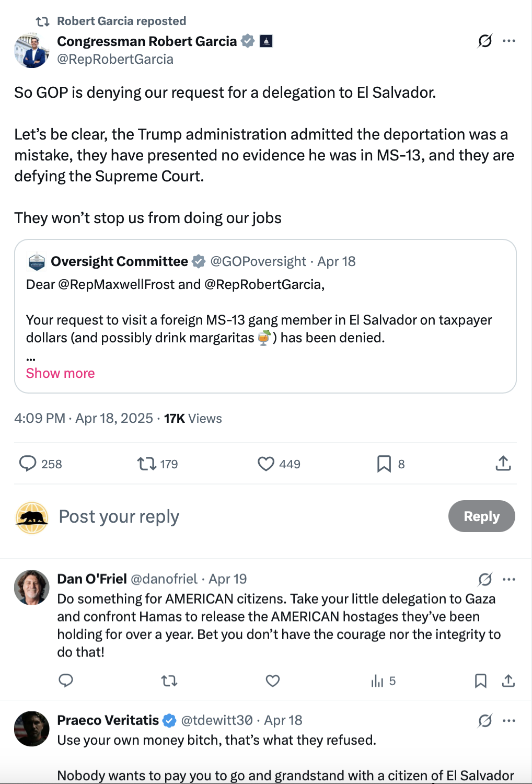The image size is (532, 784).
Task: Click the Post your reply field
Action: coord(119,516)
